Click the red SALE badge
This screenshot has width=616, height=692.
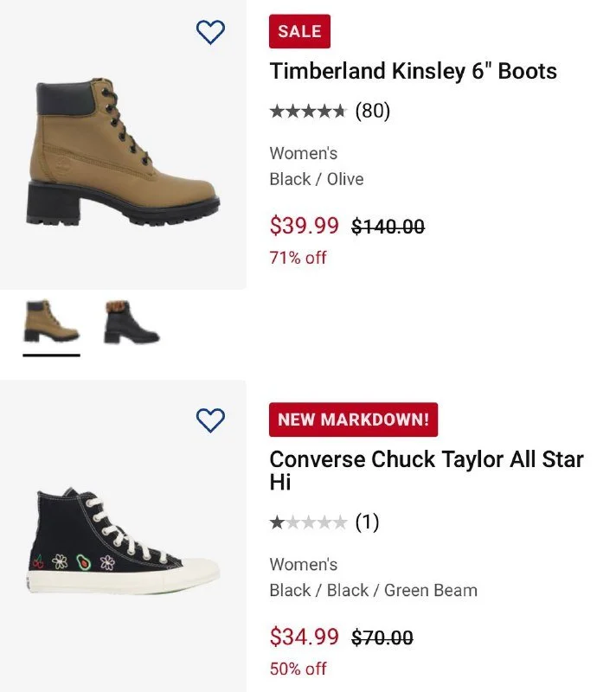click(x=299, y=32)
